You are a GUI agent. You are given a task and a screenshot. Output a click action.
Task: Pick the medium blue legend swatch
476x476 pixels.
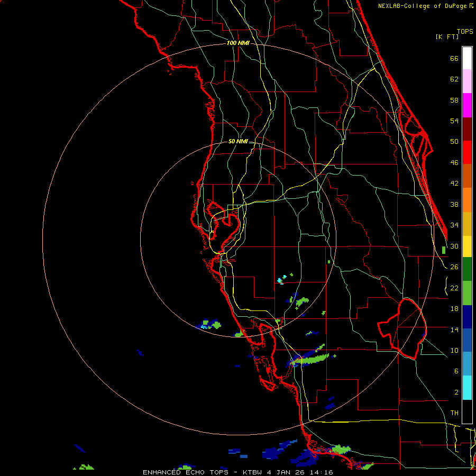pyautogui.click(x=467, y=340)
